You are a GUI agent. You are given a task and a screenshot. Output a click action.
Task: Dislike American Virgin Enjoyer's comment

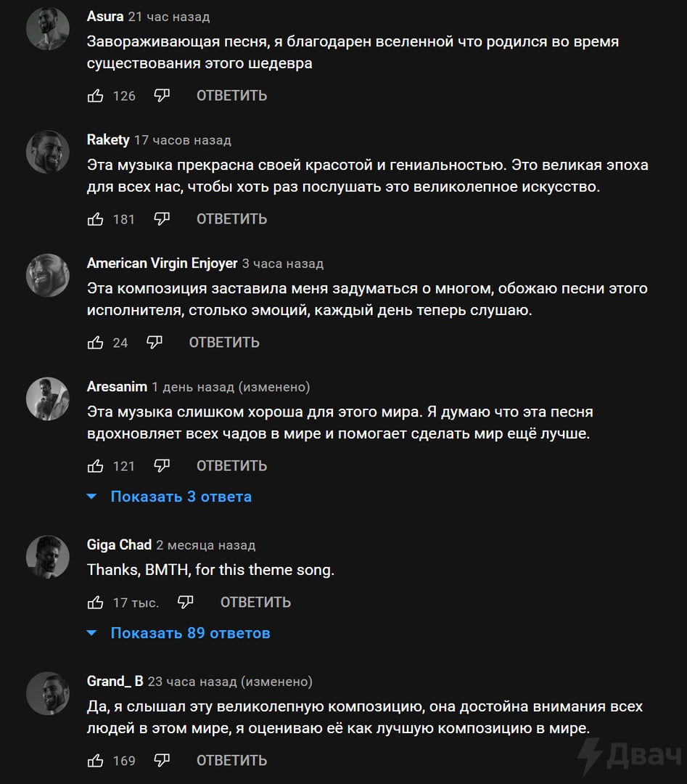155,342
